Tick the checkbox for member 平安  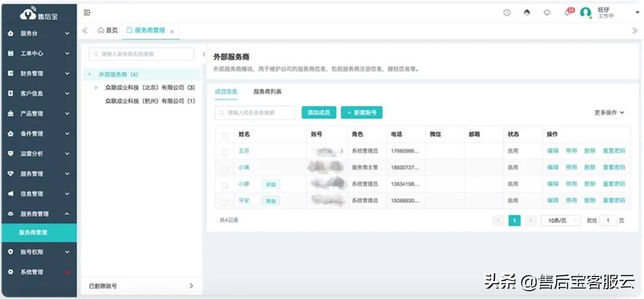coord(224,202)
